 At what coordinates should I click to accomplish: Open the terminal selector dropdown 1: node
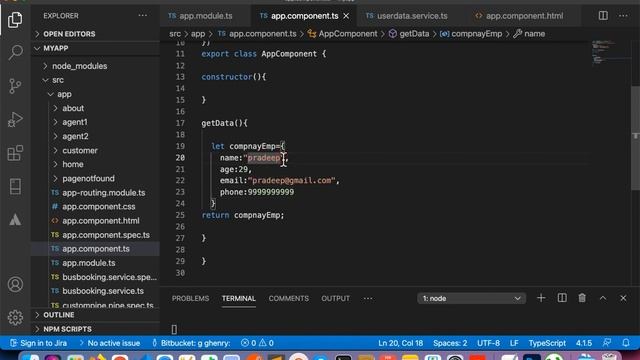[471, 298]
